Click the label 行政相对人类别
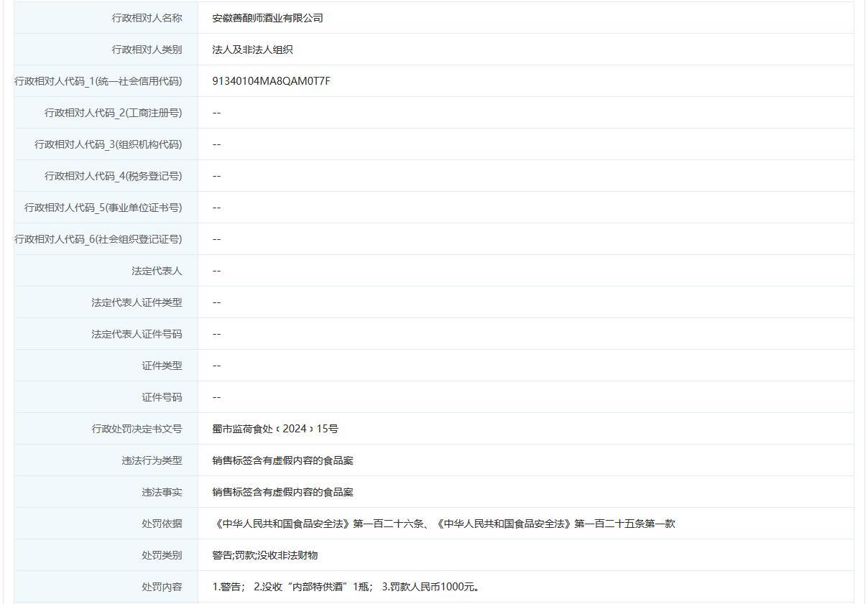 [147, 50]
